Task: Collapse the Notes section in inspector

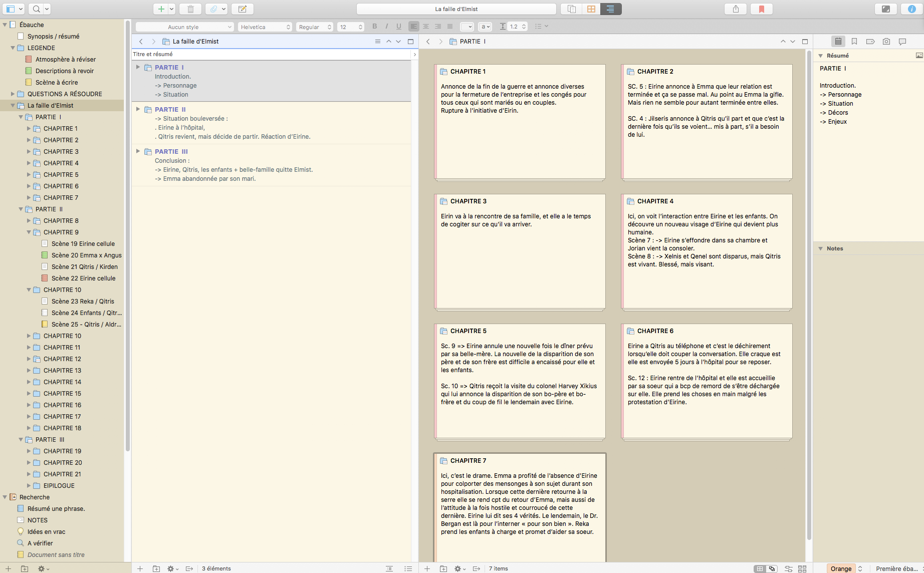Action: (821, 248)
